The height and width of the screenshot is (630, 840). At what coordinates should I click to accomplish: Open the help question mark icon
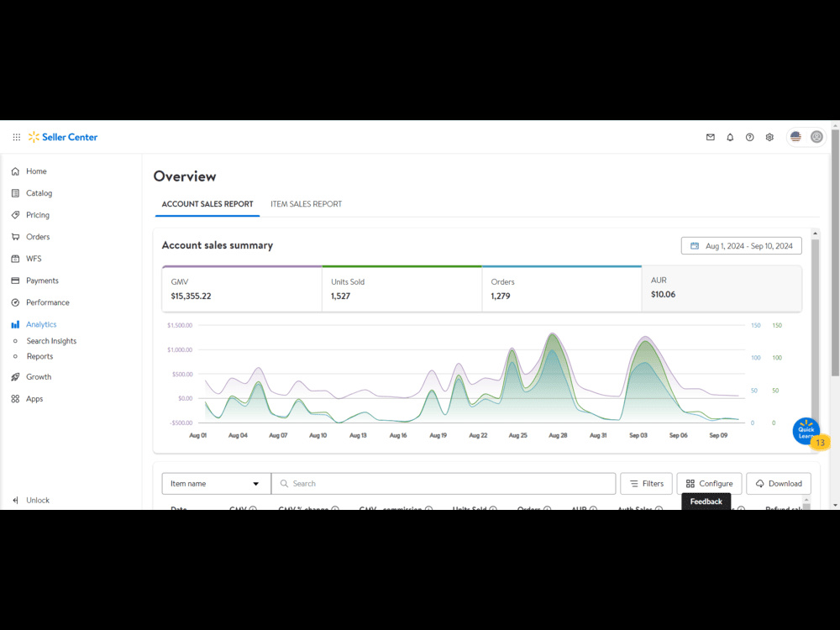pos(749,137)
